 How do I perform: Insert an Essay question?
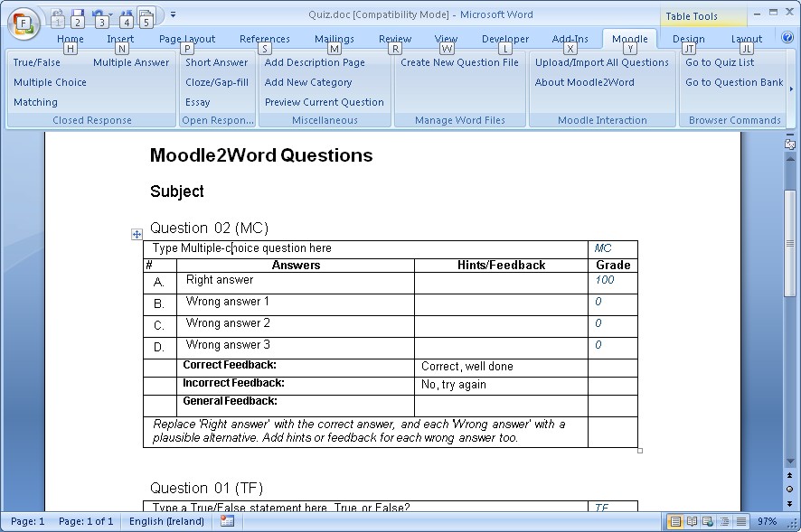click(198, 102)
